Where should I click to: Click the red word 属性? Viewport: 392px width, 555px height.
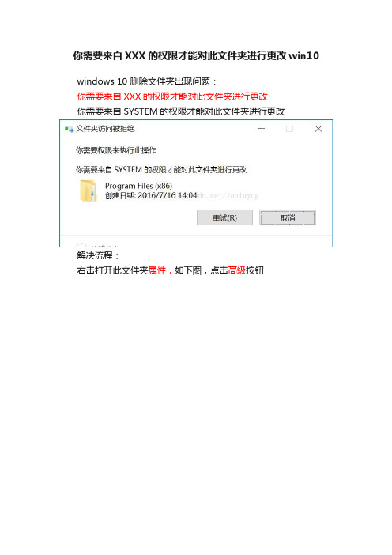click(x=157, y=270)
